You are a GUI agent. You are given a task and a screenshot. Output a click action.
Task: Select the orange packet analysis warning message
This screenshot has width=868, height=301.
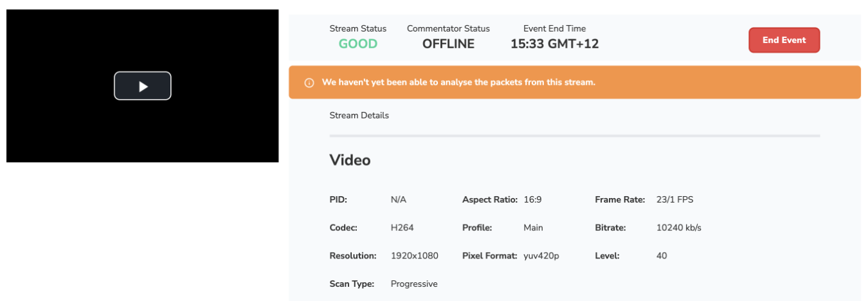click(458, 82)
